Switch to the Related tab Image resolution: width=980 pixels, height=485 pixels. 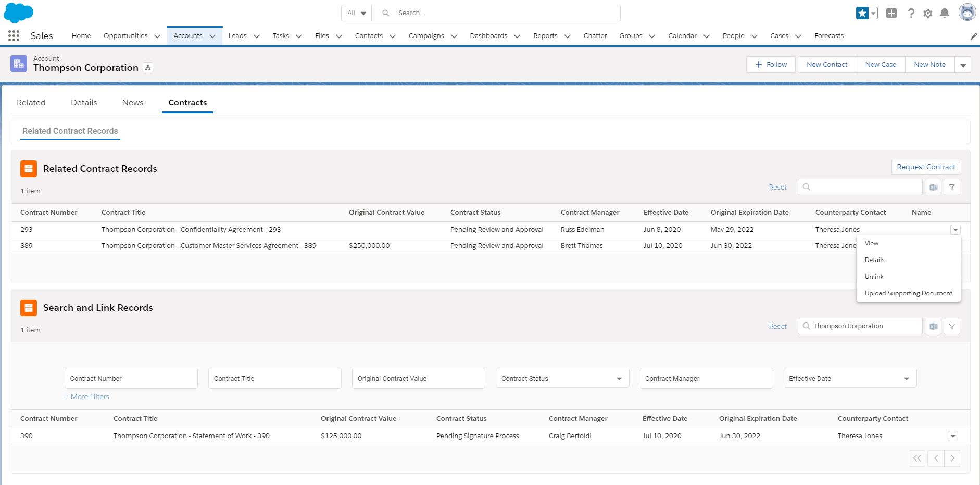[x=31, y=103]
